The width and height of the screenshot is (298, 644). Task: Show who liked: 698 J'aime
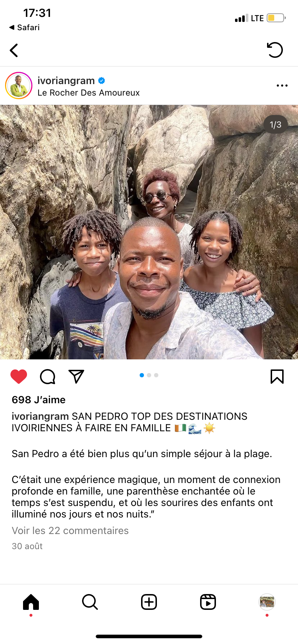39,400
